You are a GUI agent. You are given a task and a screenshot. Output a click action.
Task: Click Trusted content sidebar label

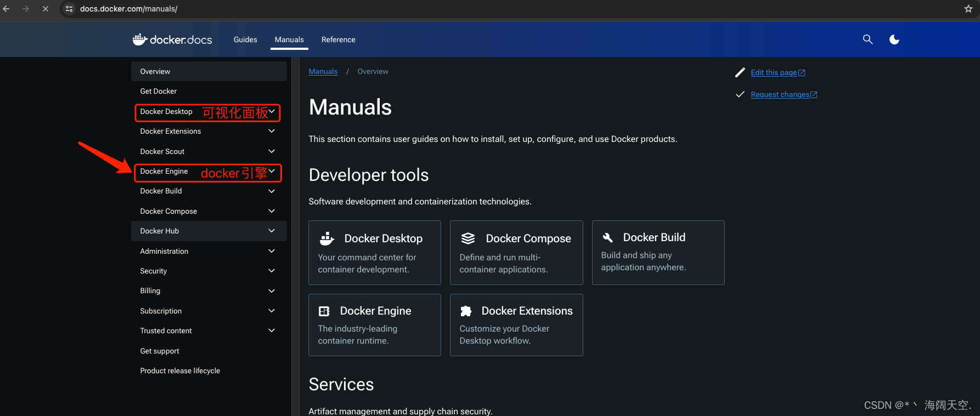click(x=166, y=330)
